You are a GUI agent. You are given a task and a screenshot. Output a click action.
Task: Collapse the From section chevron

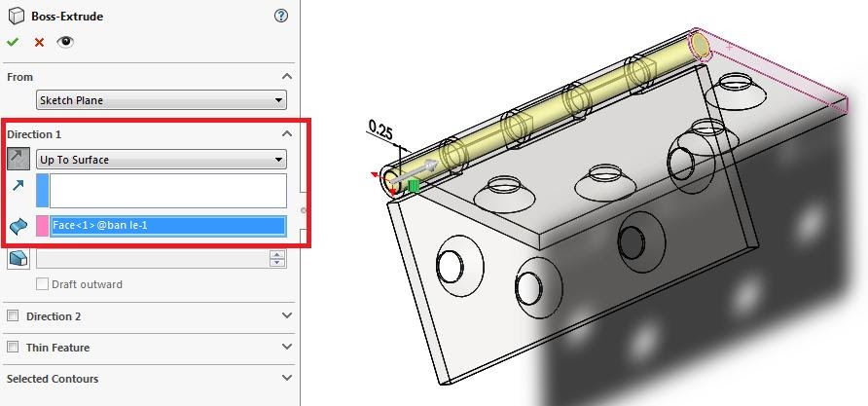point(286,77)
